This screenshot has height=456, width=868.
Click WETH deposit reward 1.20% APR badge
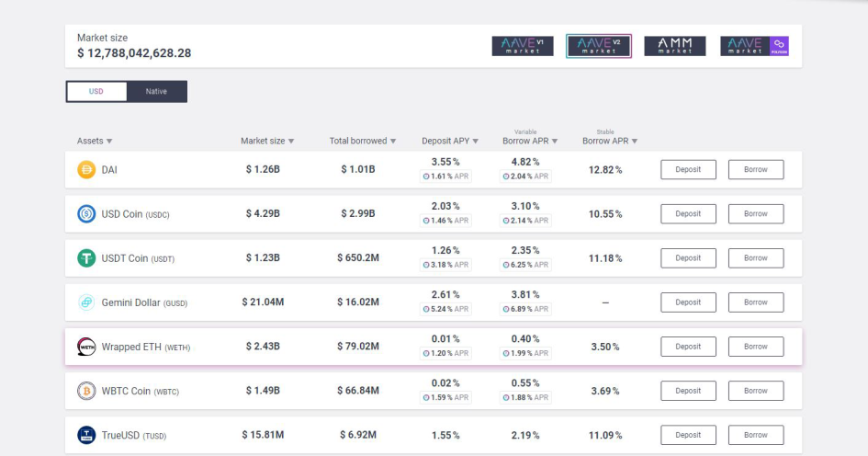click(x=445, y=354)
